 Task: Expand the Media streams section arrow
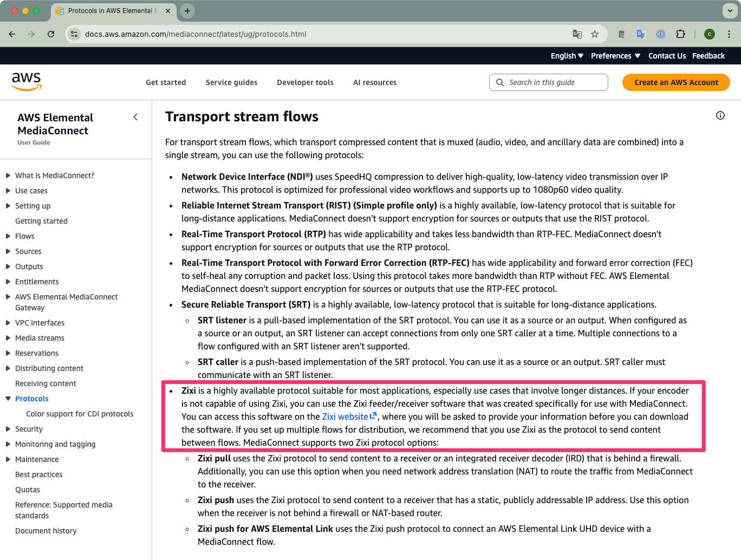coord(8,338)
